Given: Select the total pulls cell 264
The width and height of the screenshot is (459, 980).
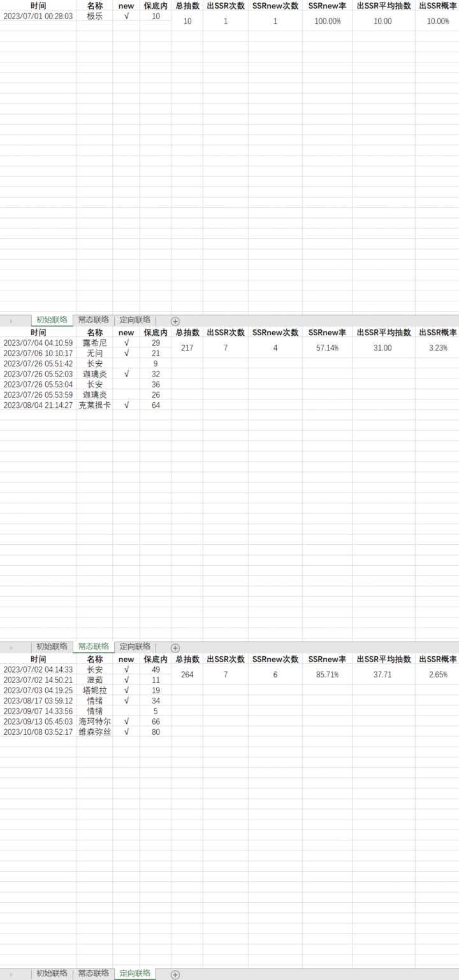Looking at the screenshot, I should pos(187,675).
